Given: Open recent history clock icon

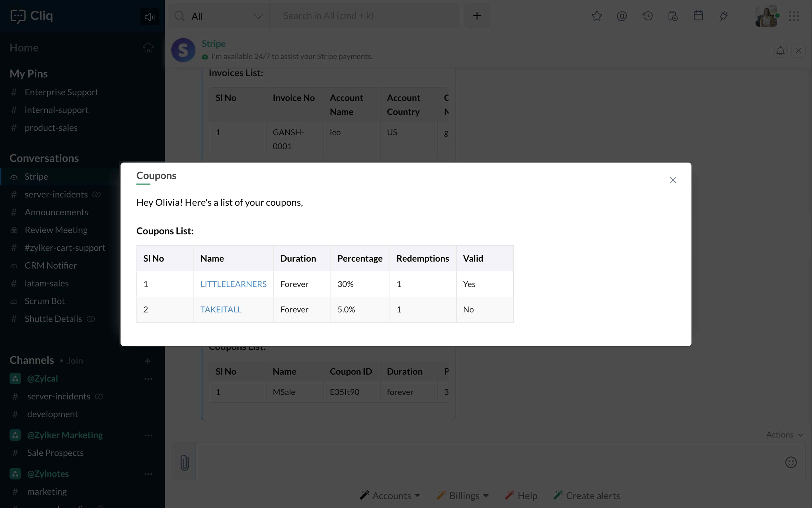Looking at the screenshot, I should [647, 16].
